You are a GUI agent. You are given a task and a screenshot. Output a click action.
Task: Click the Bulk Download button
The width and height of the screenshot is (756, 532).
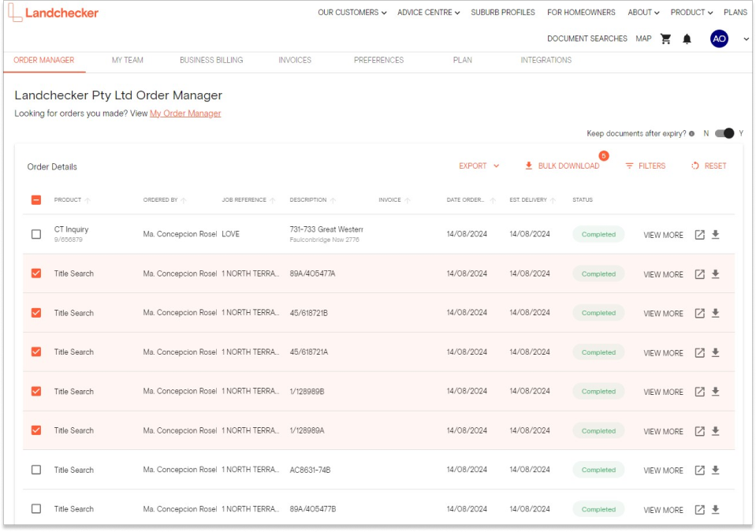click(562, 166)
